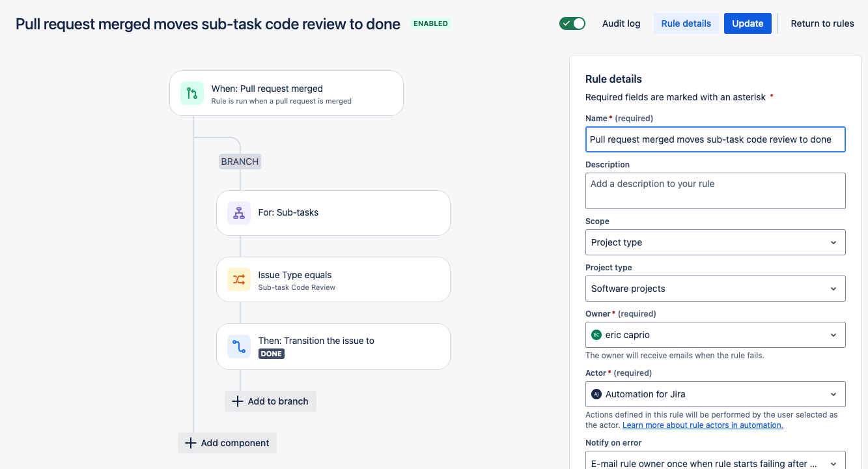Select the Sub-tasks branch hierarchy icon

pos(239,213)
